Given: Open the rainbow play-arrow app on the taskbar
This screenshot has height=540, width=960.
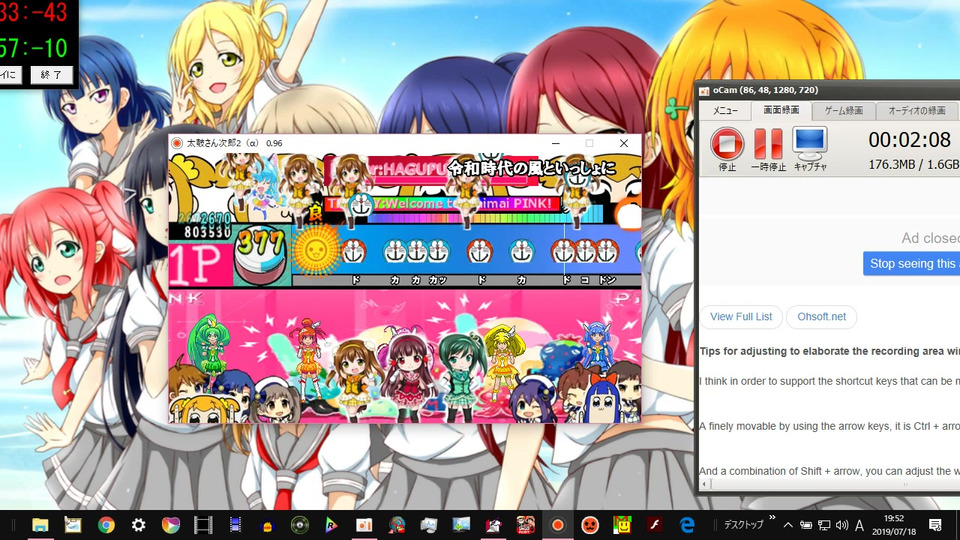Looking at the screenshot, I should click(331, 525).
